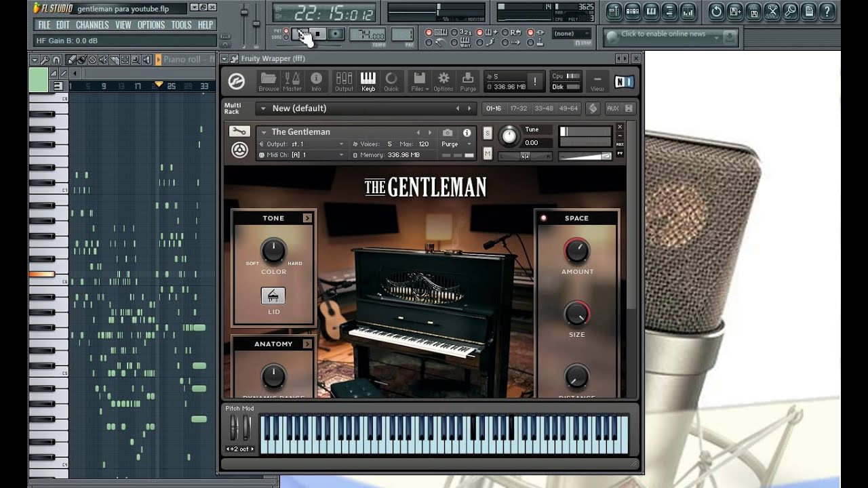Open the Output st. 1 dropdown
868x488 pixels.
pos(301,144)
